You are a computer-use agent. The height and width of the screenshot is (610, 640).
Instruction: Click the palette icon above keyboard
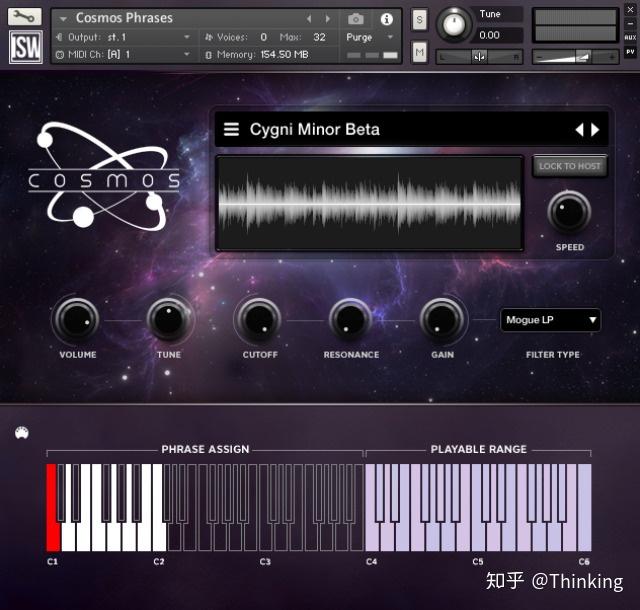(22, 432)
